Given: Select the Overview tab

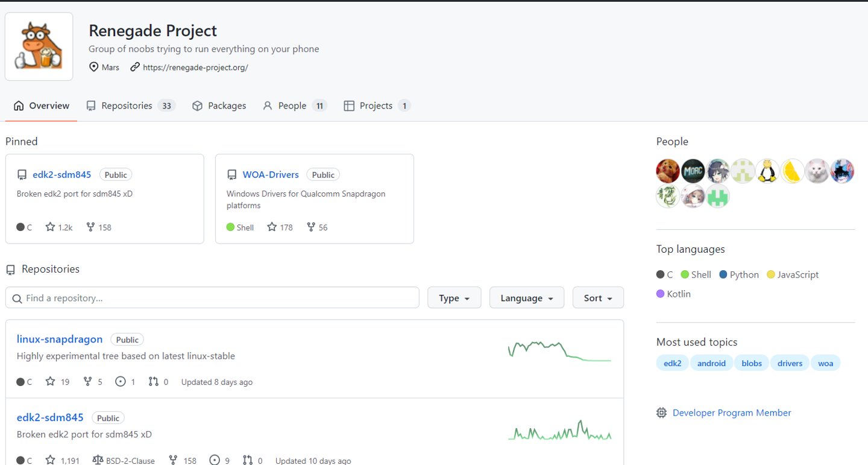Looking at the screenshot, I should pos(42,106).
